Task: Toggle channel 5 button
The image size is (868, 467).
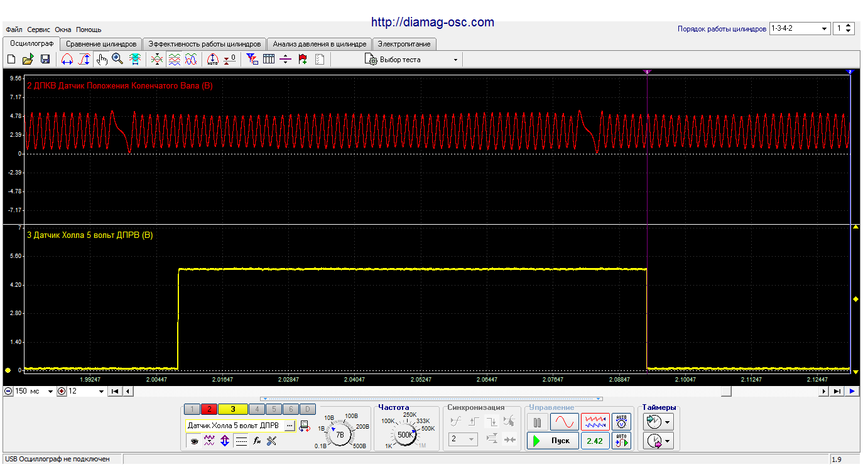Action: point(273,409)
